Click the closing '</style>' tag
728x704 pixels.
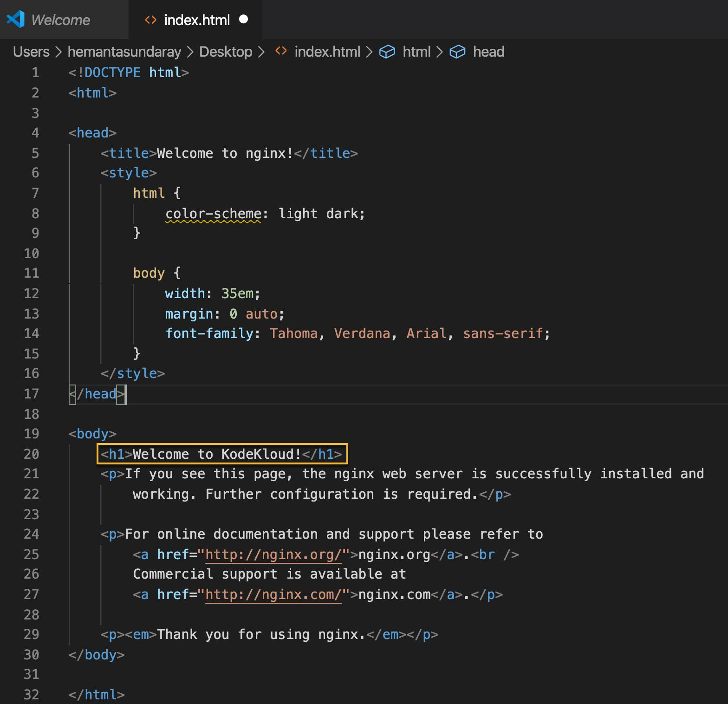click(x=133, y=373)
